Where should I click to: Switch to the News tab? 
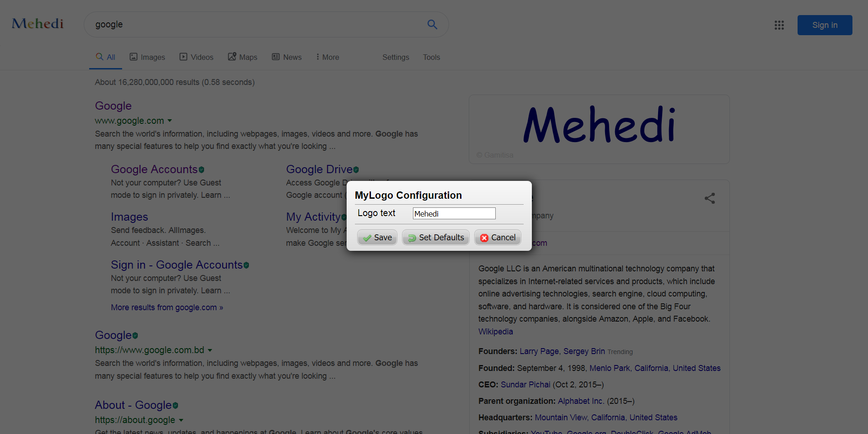(x=287, y=57)
